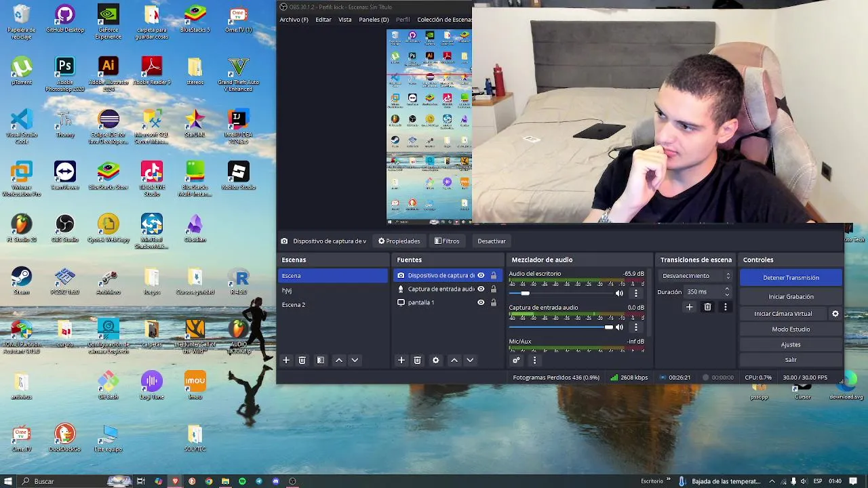Image resolution: width=868 pixels, height=488 pixels.
Task: Open audio mixer options menu below Mic/Aux
Action: 534,361
